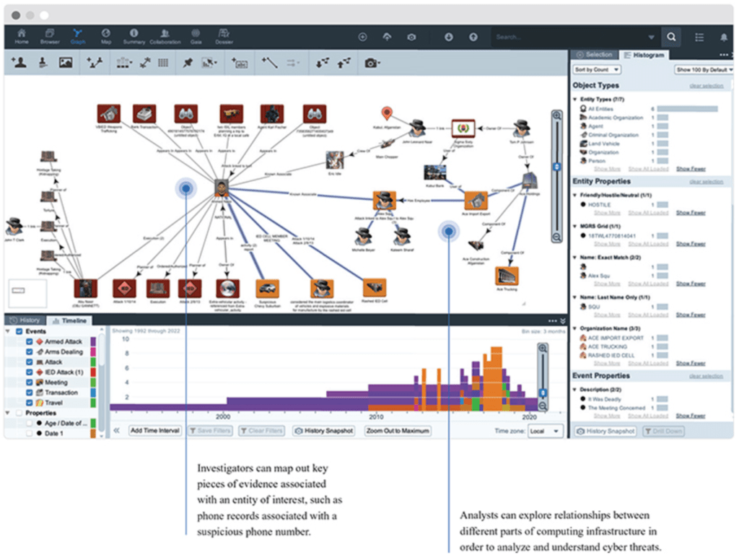Uncheck the IED Attack (1) checkbox
The width and height of the screenshot is (739, 560).
[x=29, y=372]
